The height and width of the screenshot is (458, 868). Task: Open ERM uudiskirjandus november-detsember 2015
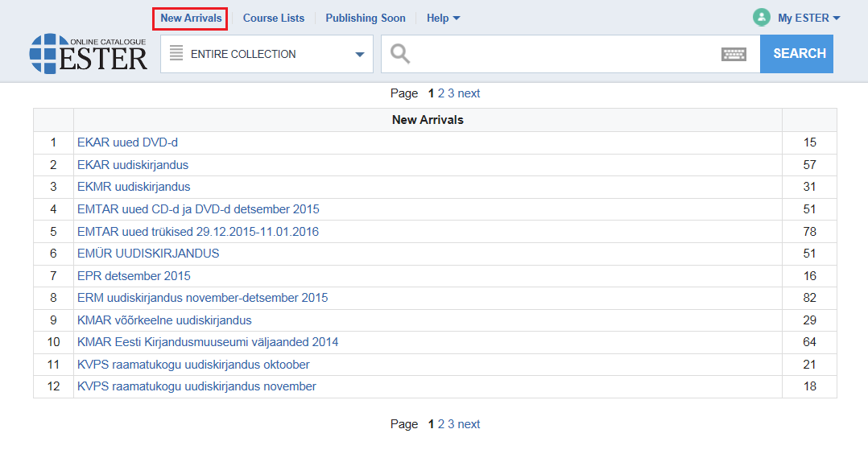click(203, 298)
